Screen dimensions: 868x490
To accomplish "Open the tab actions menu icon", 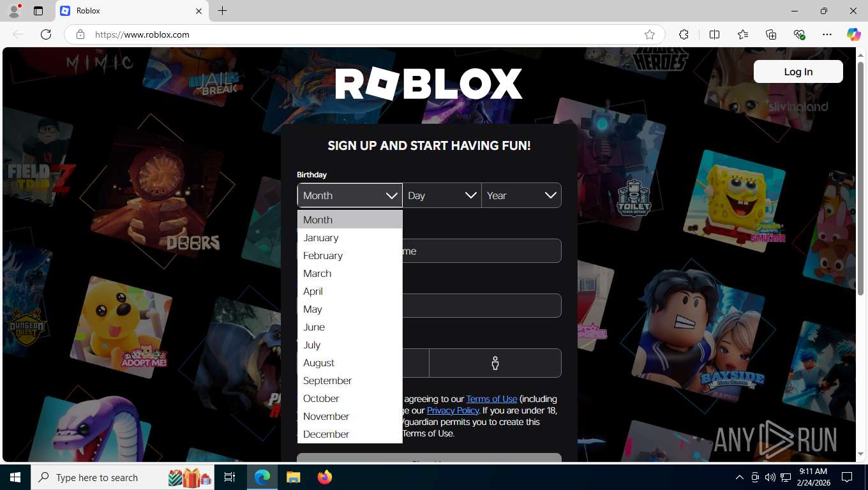I will tap(38, 11).
